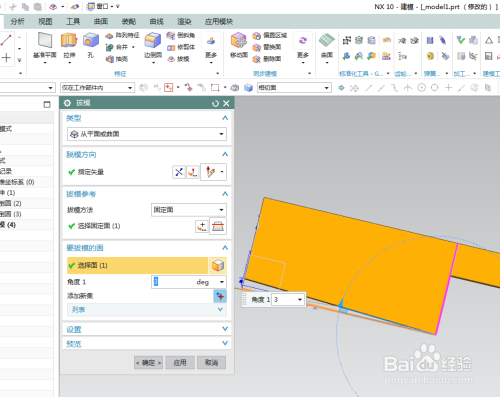Click the 边倒圆 edge blend icon
The width and height of the screenshot is (500, 397).
[x=153, y=40]
